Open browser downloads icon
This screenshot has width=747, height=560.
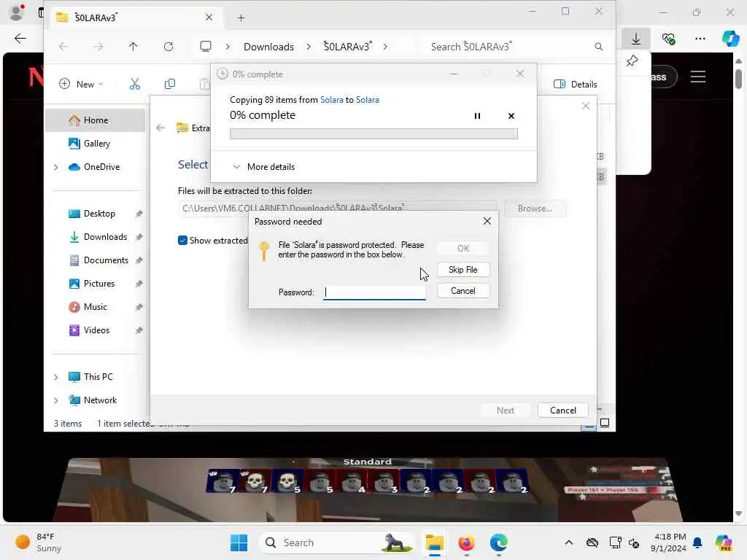point(636,39)
